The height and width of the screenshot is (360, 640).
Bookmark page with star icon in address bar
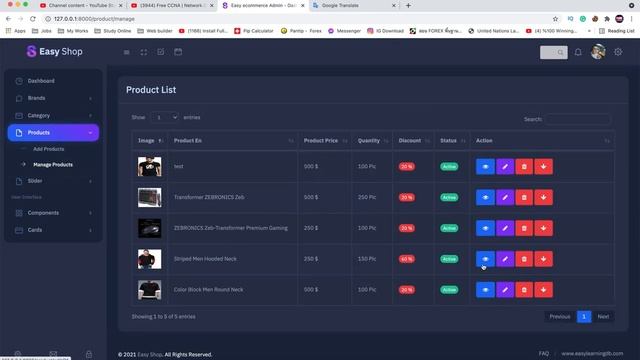point(555,19)
